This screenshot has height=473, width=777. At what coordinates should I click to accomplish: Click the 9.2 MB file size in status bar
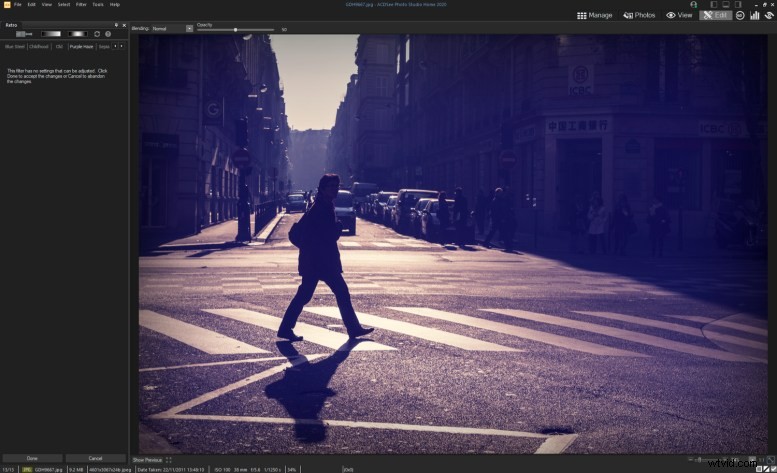coord(76,470)
